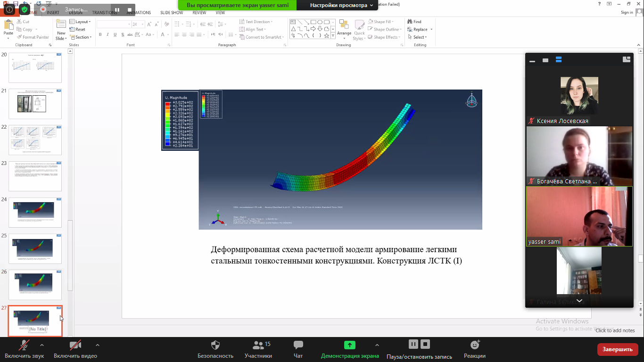Toggle center text alignment

(x=184, y=35)
